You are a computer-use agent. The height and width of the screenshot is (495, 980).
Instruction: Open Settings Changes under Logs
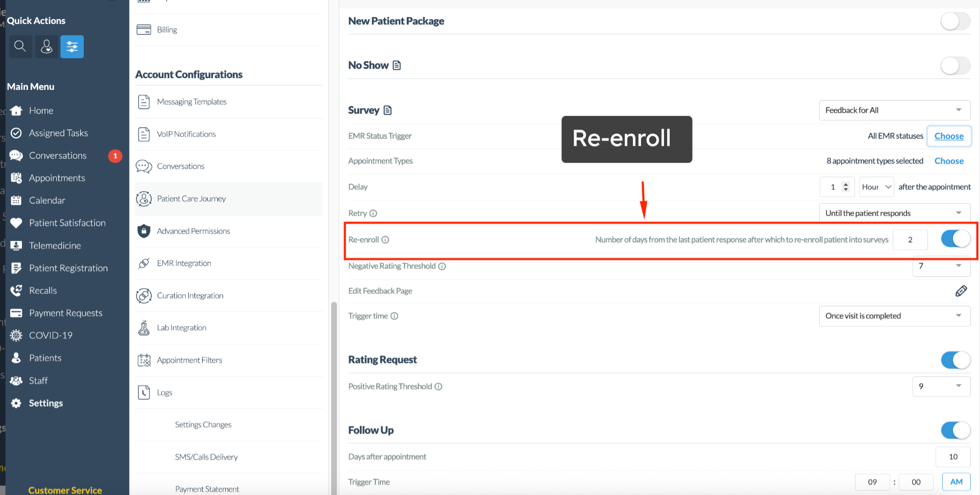(x=203, y=425)
